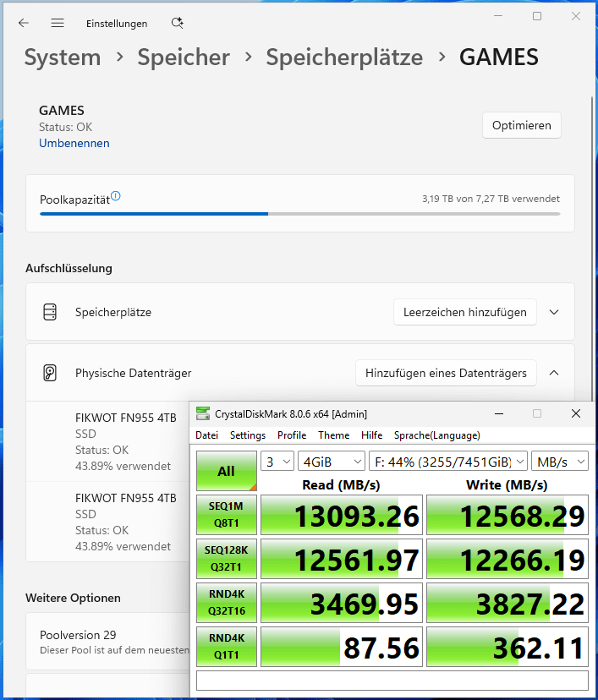This screenshot has height=700, width=598.
Task: Click the empty comment field in CrystalDiskMark
Action: coord(392,681)
